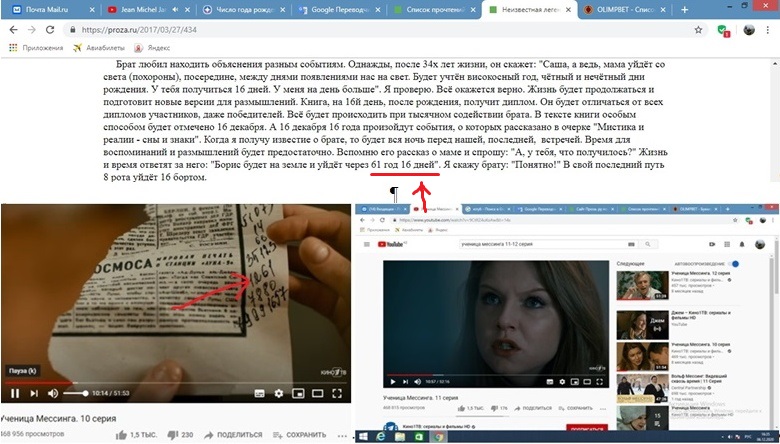780x444 pixels.
Task: Adjust volume slider in 10 серия player
Action: coord(75,393)
